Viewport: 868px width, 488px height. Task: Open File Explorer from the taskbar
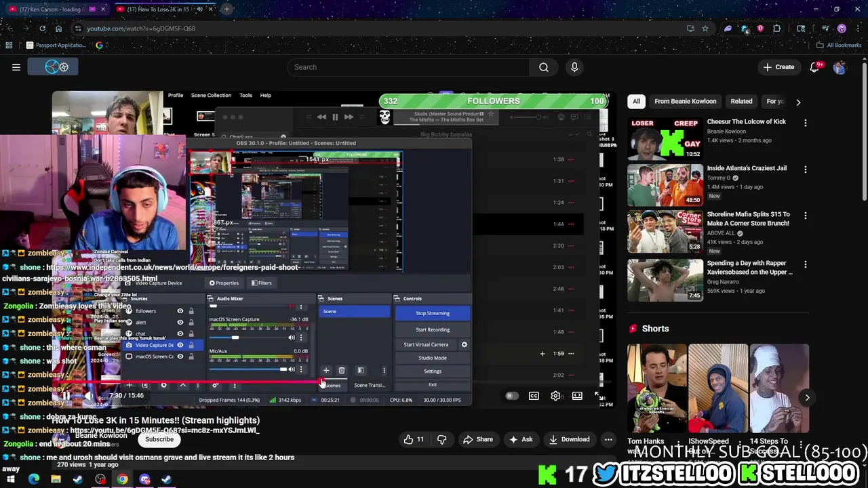56,479
